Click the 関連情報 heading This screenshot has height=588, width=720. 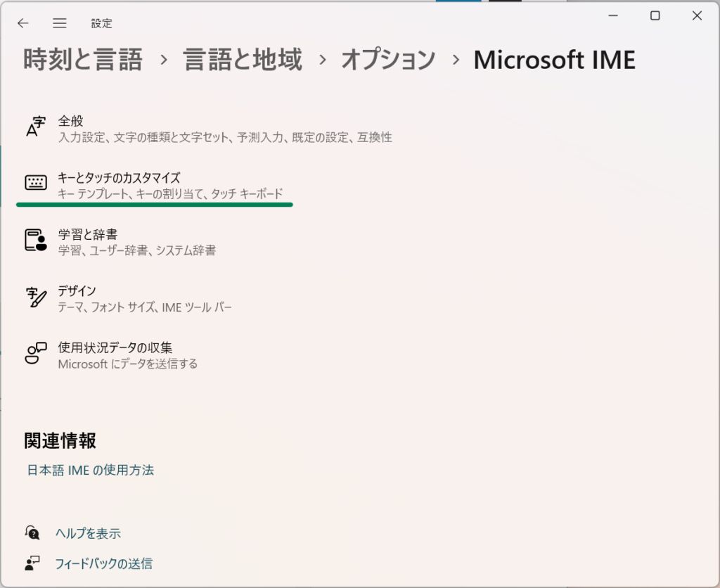[60, 440]
